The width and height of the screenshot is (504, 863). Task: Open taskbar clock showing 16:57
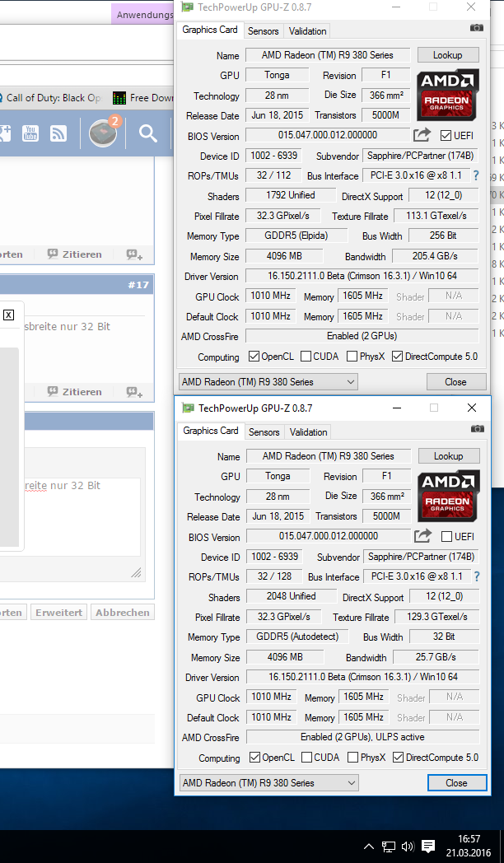pos(469,846)
